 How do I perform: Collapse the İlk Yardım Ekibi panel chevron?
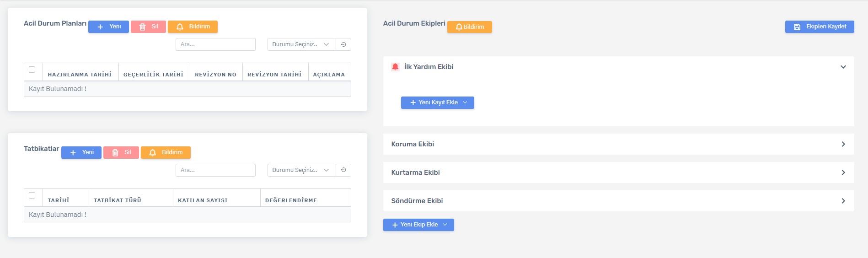tap(843, 67)
